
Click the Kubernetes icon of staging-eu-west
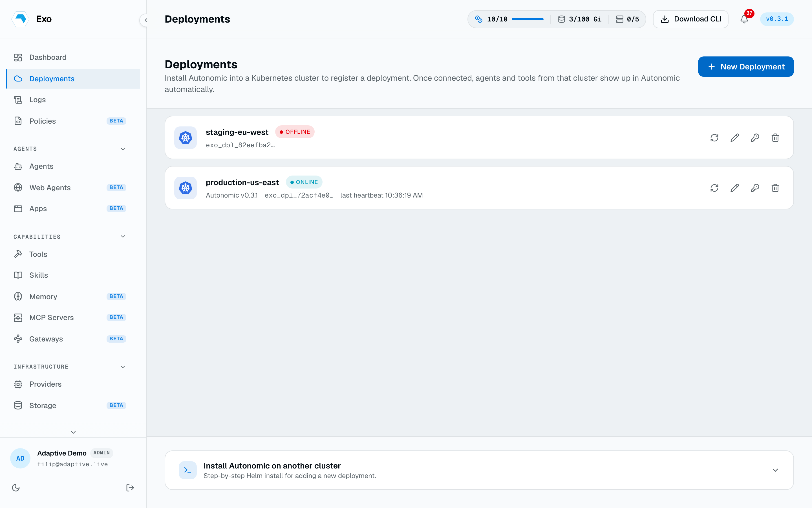pos(186,138)
